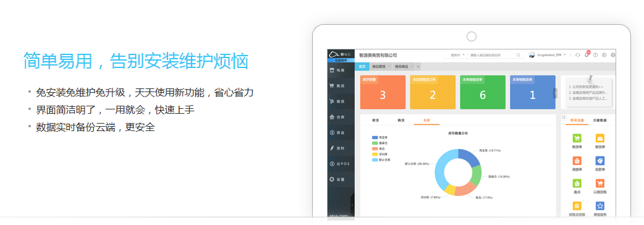
Task: Open the 未审核购货单 blue card
Action: pos(532,92)
